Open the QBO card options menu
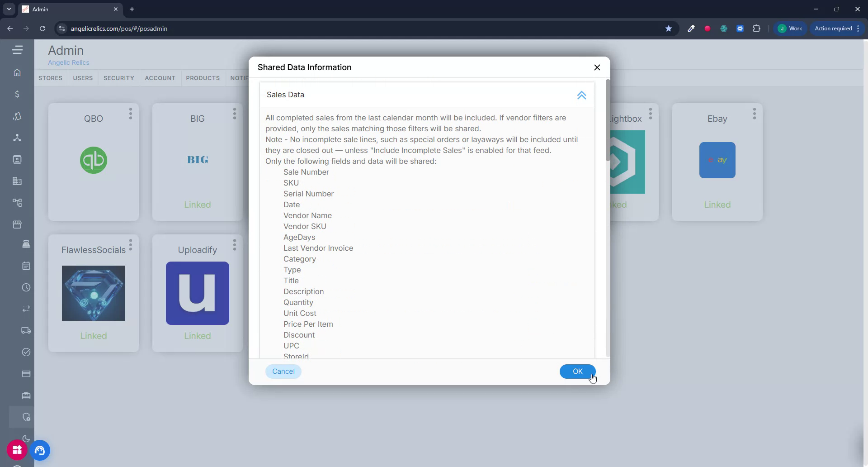 click(x=131, y=114)
